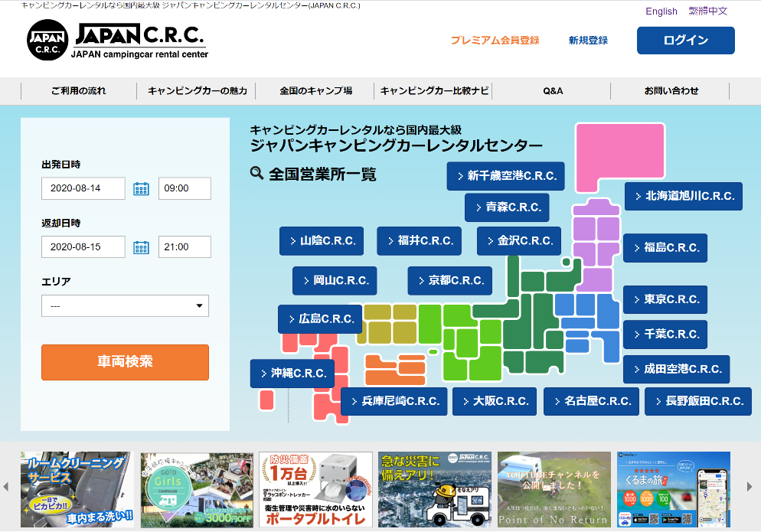The height and width of the screenshot is (532, 761).
Task: Open the return date calendar picker icon
Action: point(141,246)
